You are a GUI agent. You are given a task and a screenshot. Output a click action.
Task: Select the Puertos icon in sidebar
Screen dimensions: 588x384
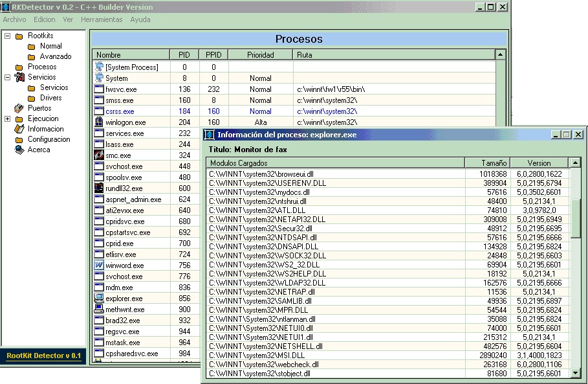click(x=19, y=108)
